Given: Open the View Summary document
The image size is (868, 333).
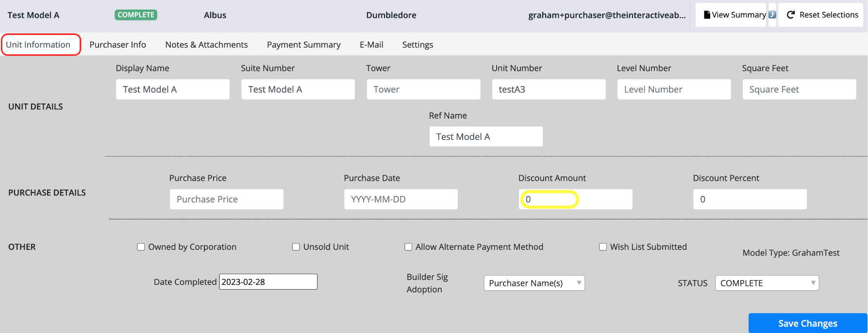Looking at the screenshot, I should (x=731, y=15).
